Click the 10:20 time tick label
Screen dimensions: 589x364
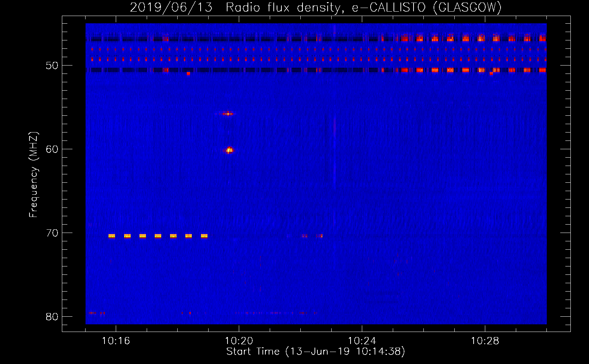(239, 341)
